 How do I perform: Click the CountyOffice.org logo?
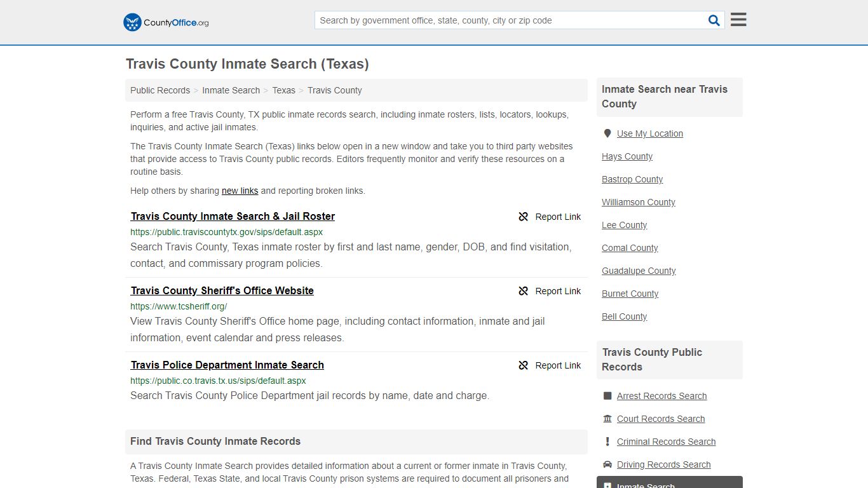(x=166, y=22)
